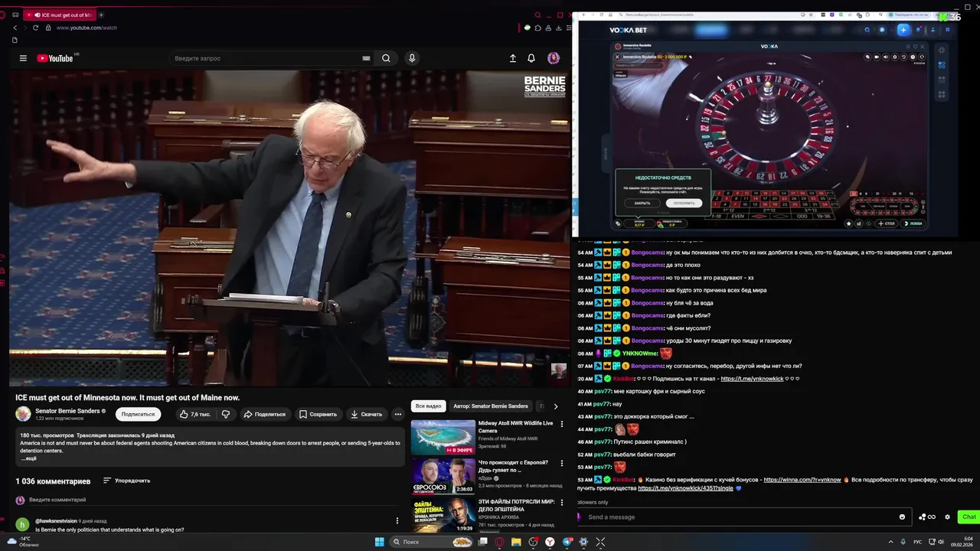Screen dimensions: 980x551
Task: Click the comments count 1 036 комментариев
Action: (x=53, y=481)
